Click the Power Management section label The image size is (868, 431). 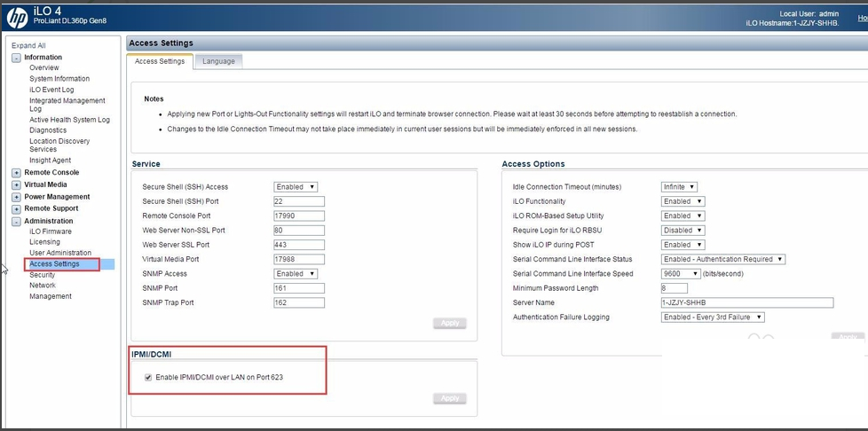(x=57, y=197)
